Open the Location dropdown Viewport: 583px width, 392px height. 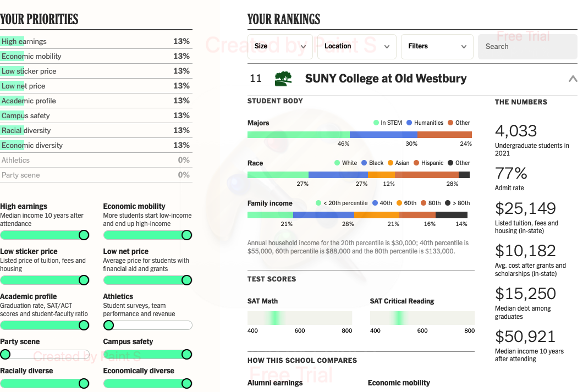[357, 46]
